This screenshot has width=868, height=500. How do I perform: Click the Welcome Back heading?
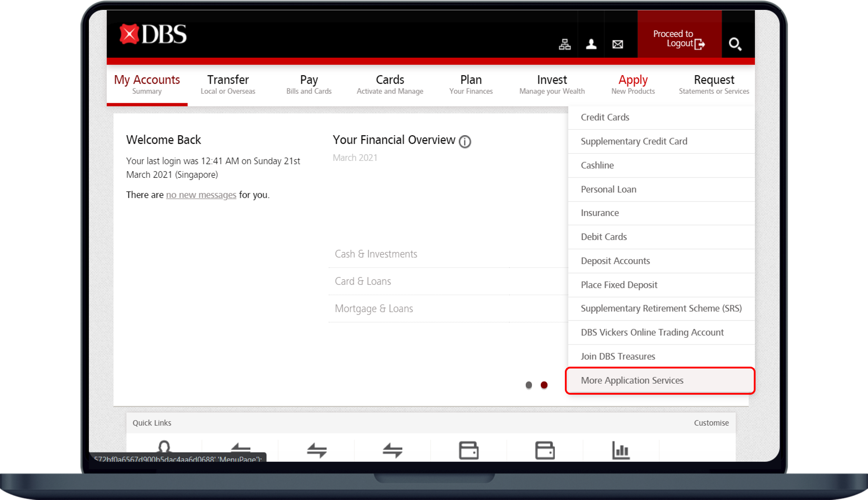164,140
